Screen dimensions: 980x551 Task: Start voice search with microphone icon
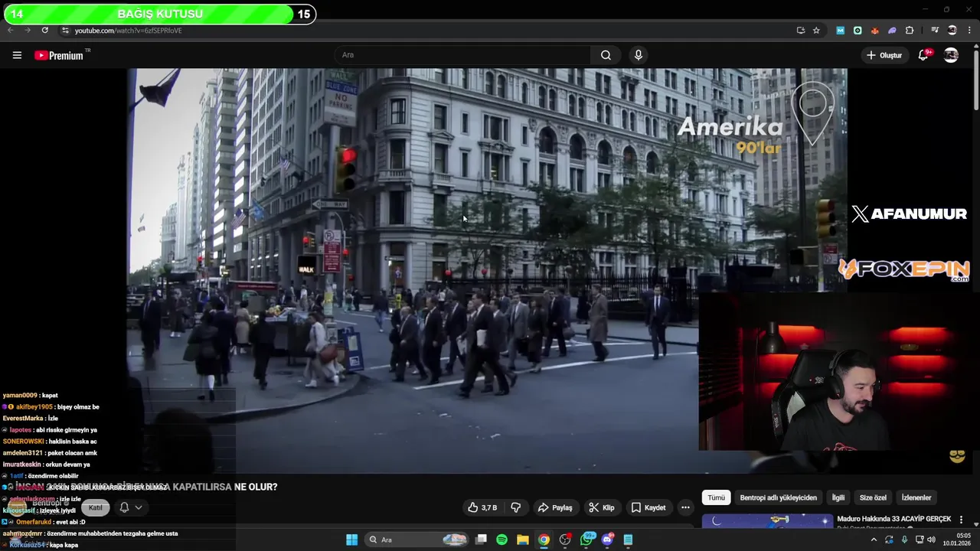638,55
